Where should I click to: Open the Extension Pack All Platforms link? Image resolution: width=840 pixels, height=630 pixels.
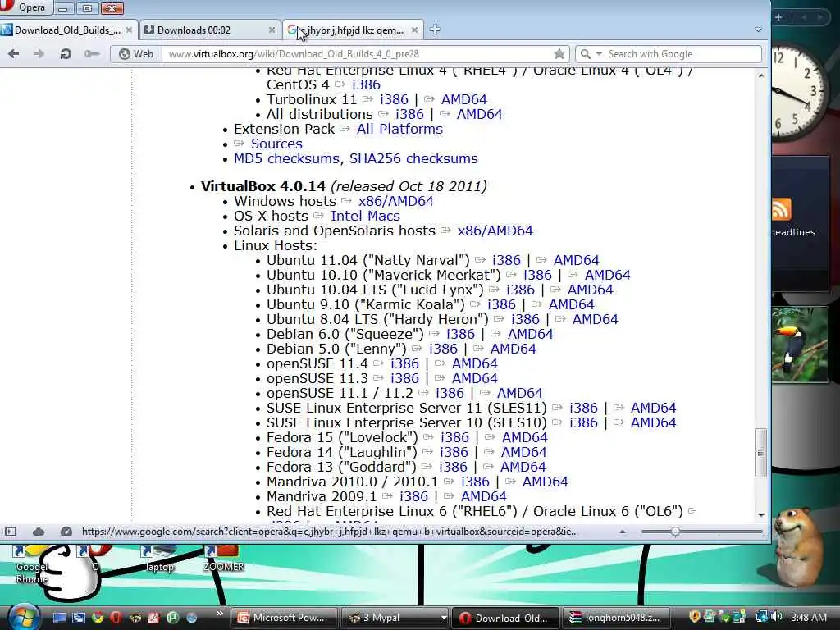[x=399, y=129]
